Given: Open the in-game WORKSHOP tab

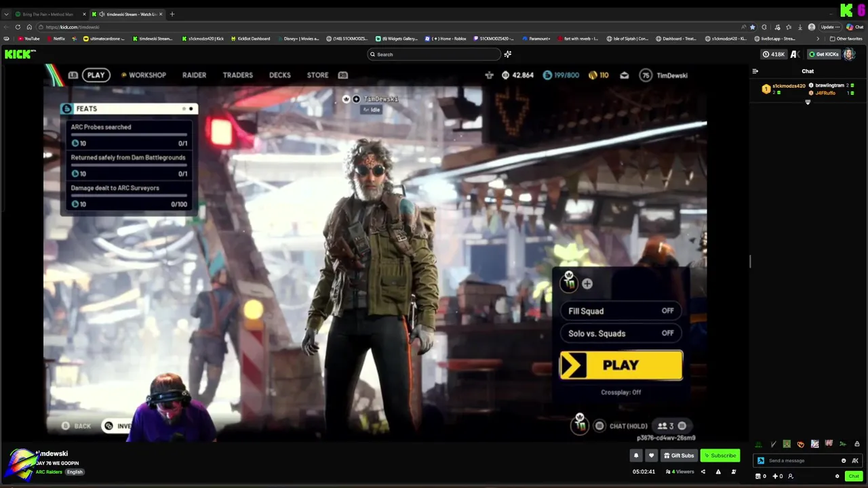Looking at the screenshot, I should tap(144, 75).
